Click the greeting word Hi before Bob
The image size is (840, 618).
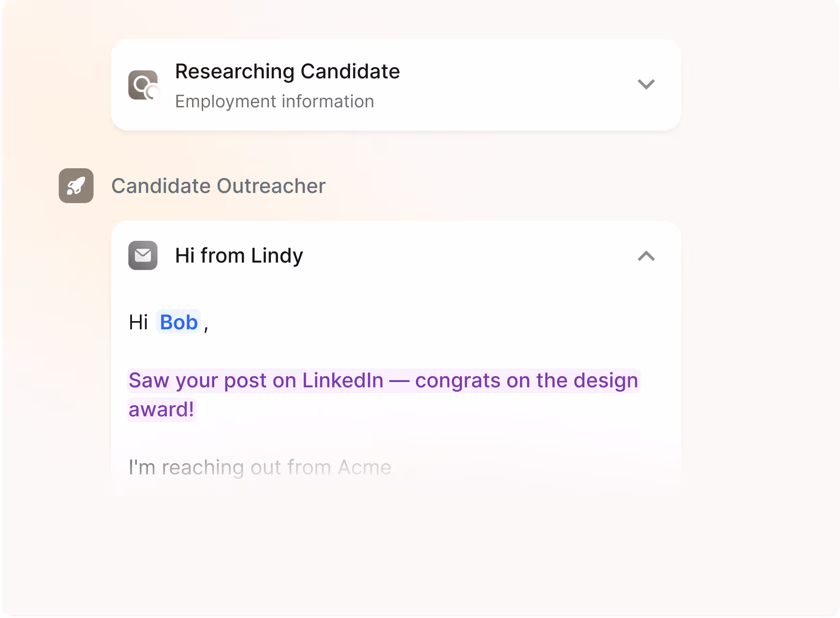coord(138,323)
